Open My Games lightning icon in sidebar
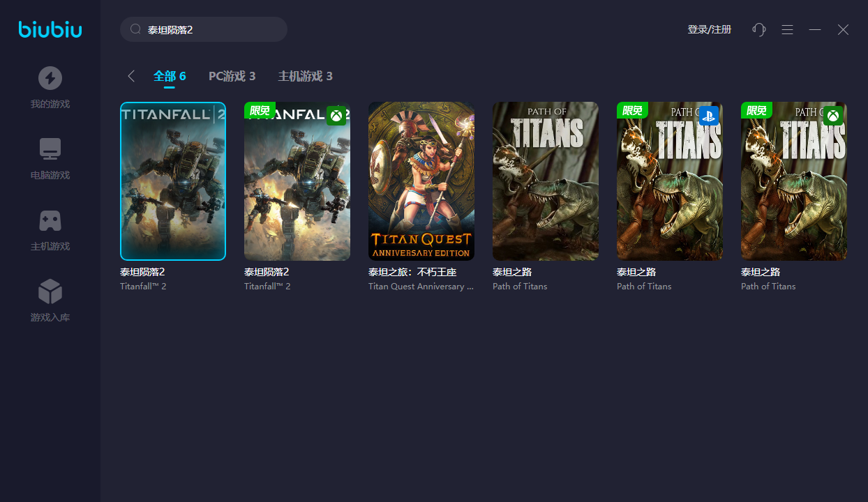Viewport: 868px width, 502px height. 50,78
